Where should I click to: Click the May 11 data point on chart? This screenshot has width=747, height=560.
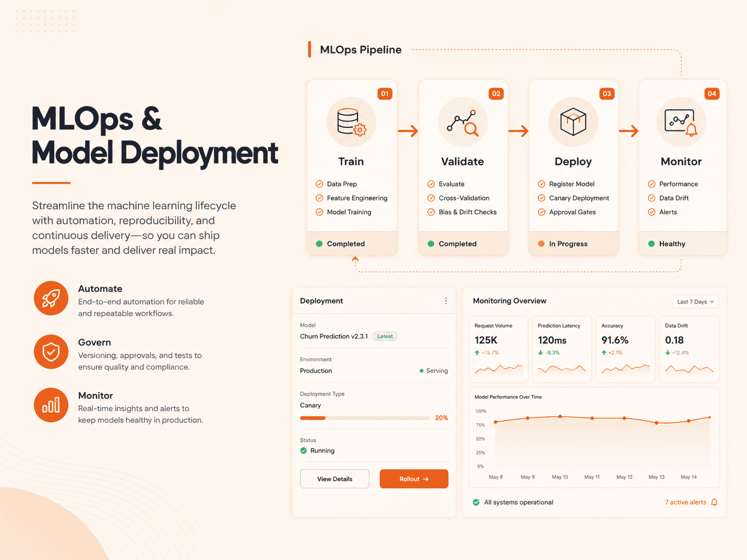[592, 418]
